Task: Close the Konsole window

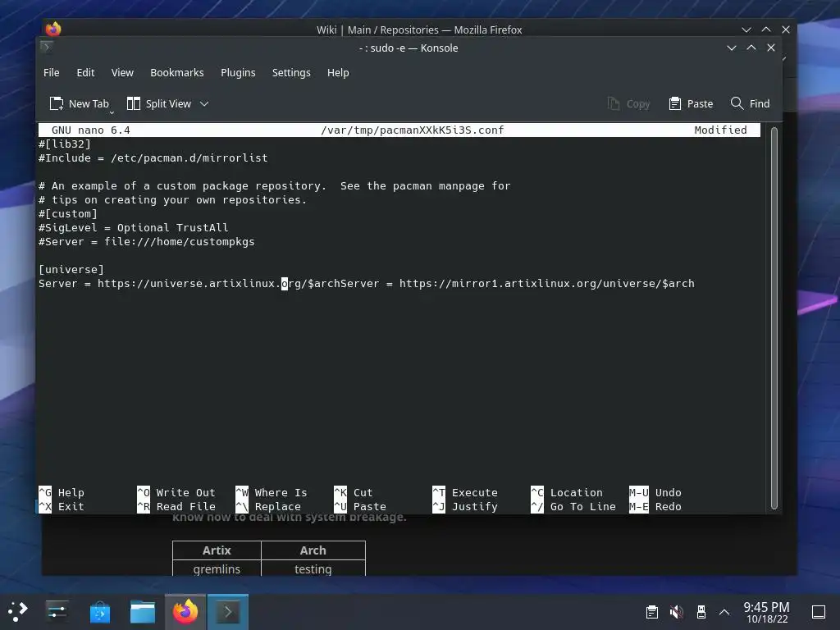Action: (771, 48)
